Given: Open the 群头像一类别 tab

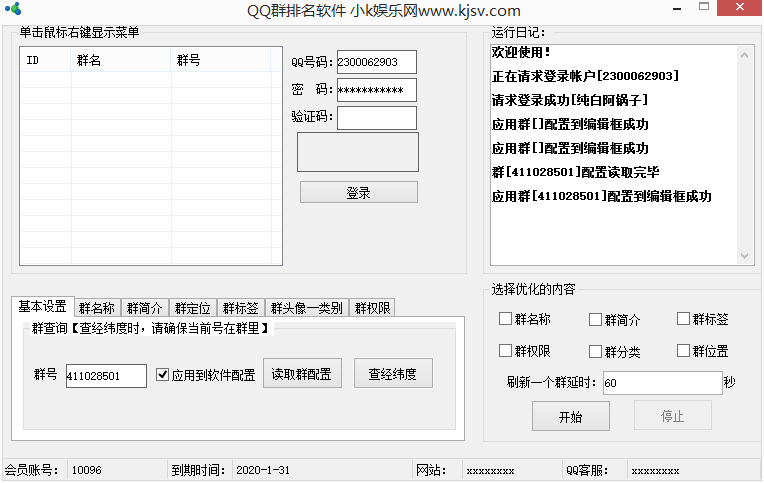Looking at the screenshot, I should (307, 308).
